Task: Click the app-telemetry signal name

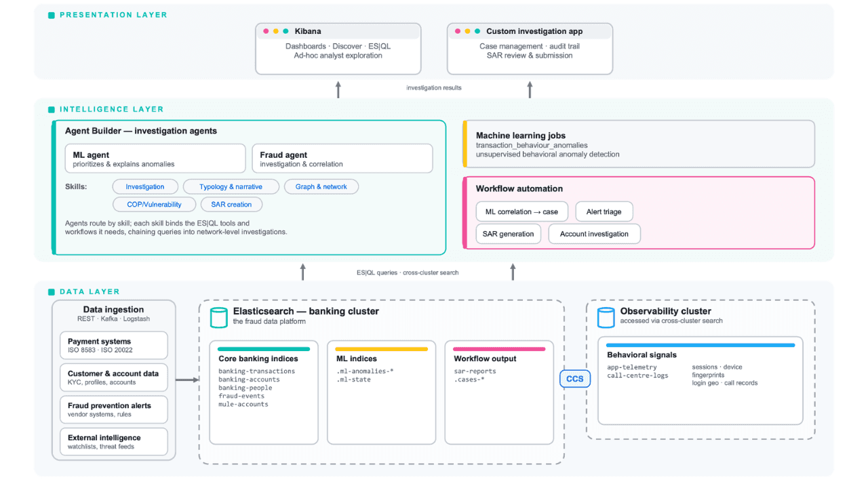Action: [632, 367]
